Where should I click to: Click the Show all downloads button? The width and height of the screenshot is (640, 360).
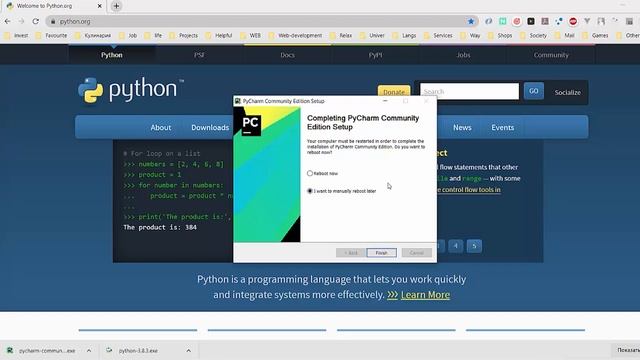[627, 350]
